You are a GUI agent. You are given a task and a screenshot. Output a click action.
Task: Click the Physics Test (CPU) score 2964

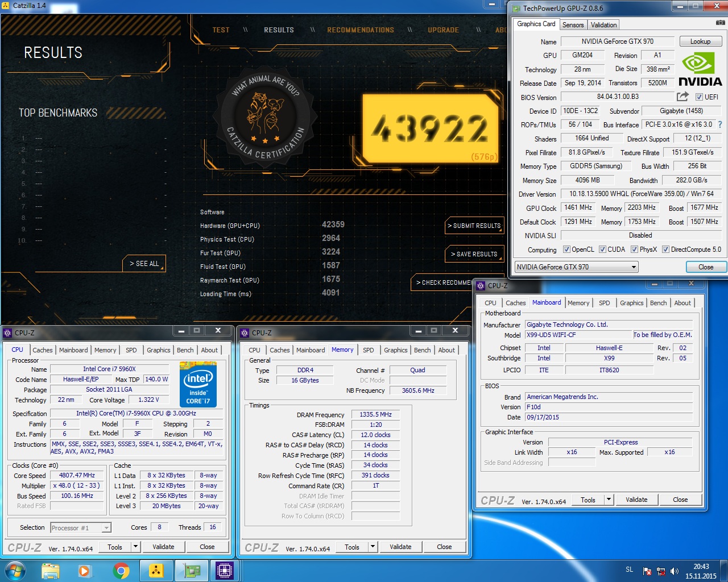pyautogui.click(x=331, y=239)
